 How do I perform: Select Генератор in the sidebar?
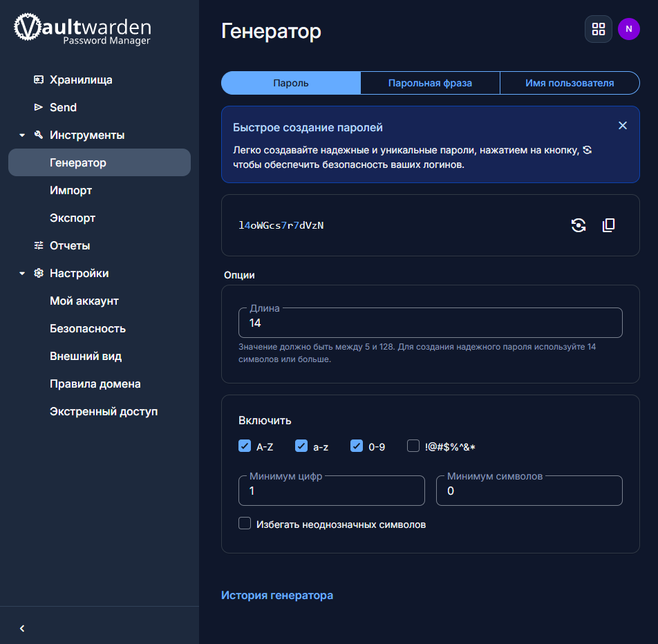coord(100,162)
